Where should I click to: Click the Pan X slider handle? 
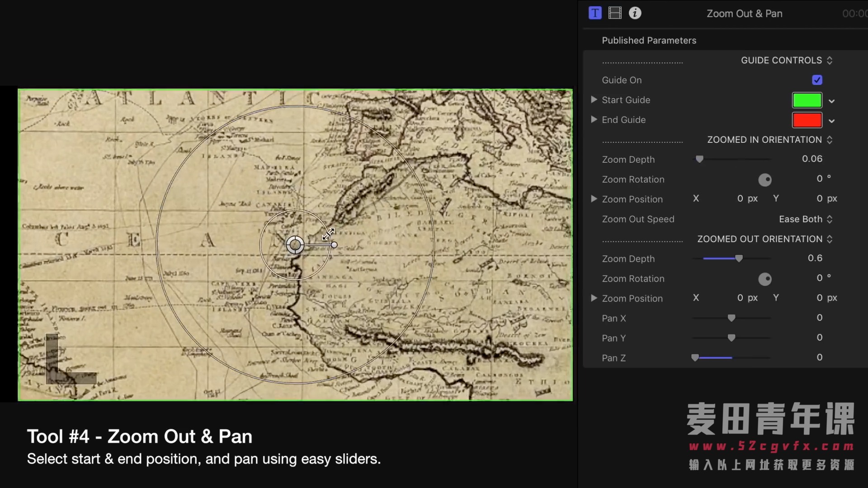point(731,318)
